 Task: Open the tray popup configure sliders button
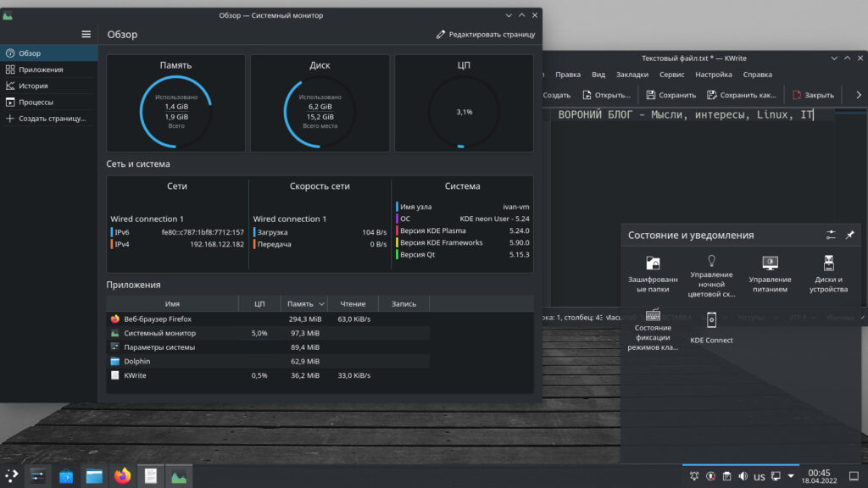pos(831,235)
